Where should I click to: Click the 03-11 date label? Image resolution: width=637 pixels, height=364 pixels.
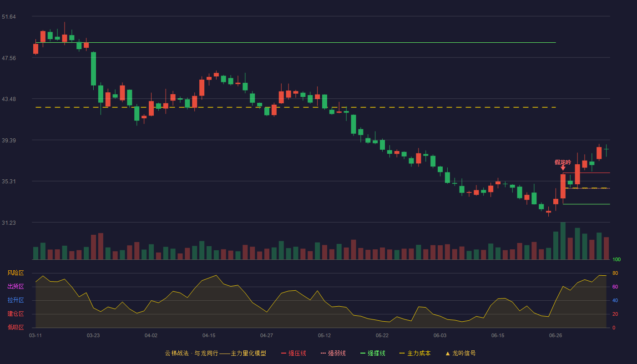(35, 335)
